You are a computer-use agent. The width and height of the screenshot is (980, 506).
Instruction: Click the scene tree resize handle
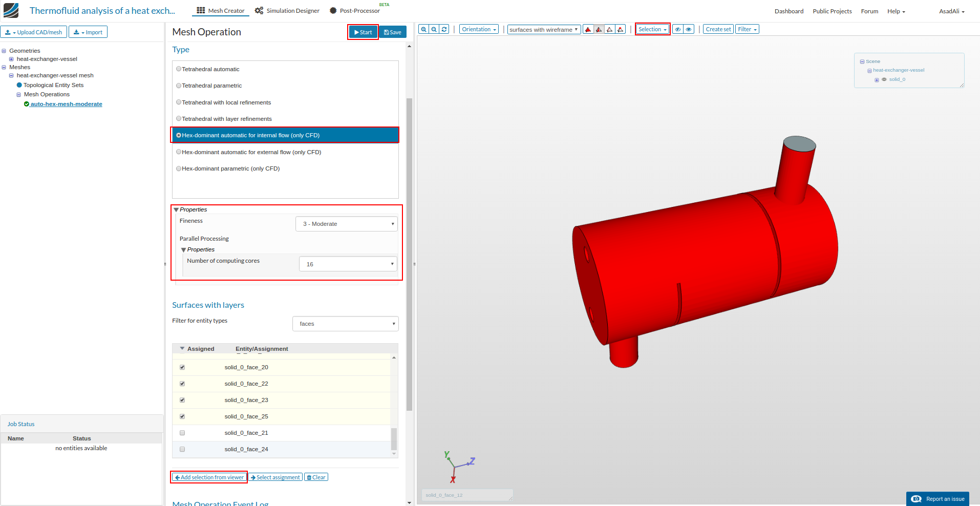point(962,85)
